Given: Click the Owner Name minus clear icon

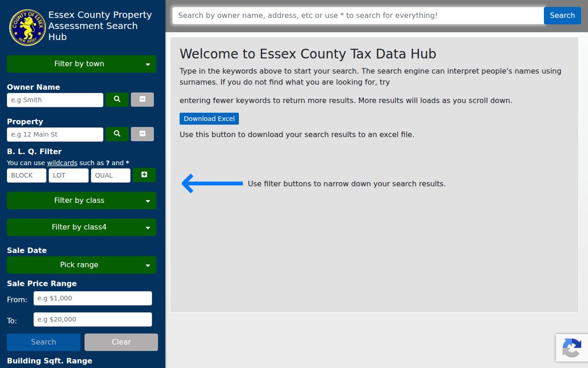Looking at the screenshot, I should (x=142, y=99).
